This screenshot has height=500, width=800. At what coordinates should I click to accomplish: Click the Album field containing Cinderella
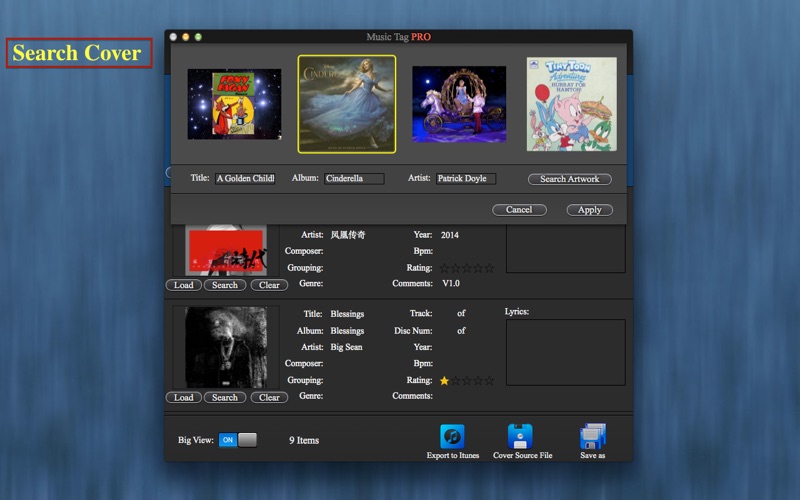(x=354, y=178)
